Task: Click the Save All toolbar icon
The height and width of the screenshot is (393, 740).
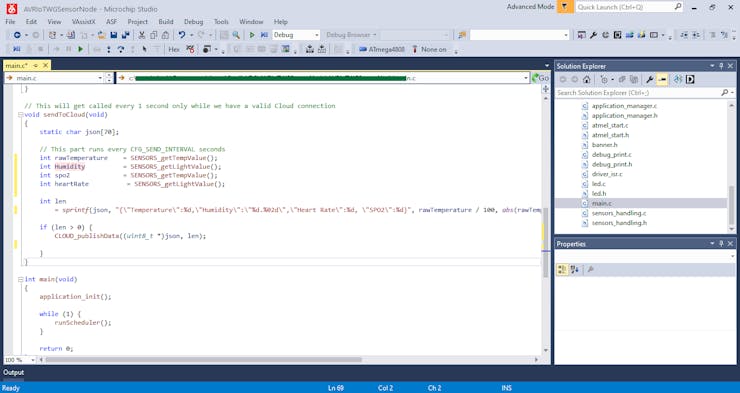Action: [126, 35]
